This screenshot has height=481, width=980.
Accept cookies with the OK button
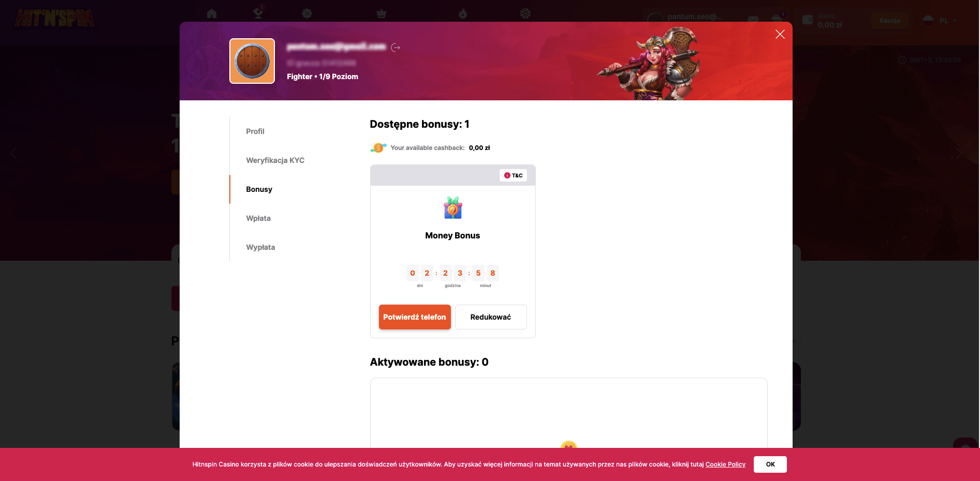pyautogui.click(x=770, y=464)
